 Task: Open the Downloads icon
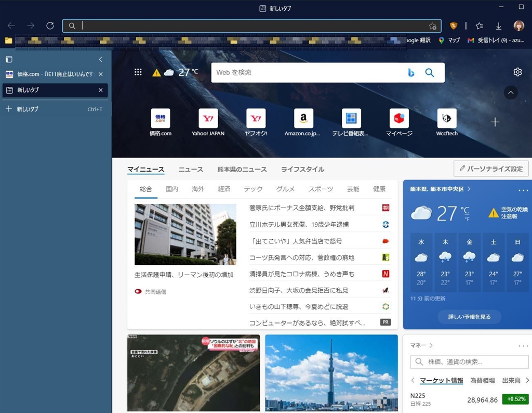coord(498,25)
